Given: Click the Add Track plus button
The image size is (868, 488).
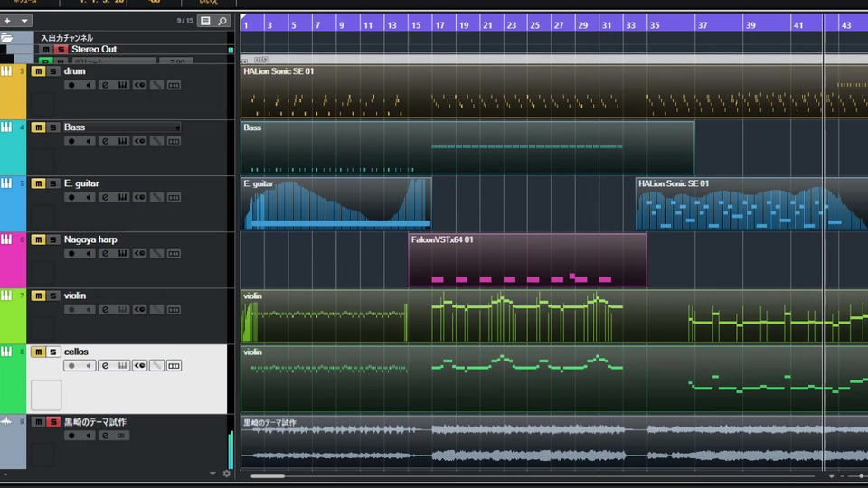Looking at the screenshot, I should (x=7, y=21).
